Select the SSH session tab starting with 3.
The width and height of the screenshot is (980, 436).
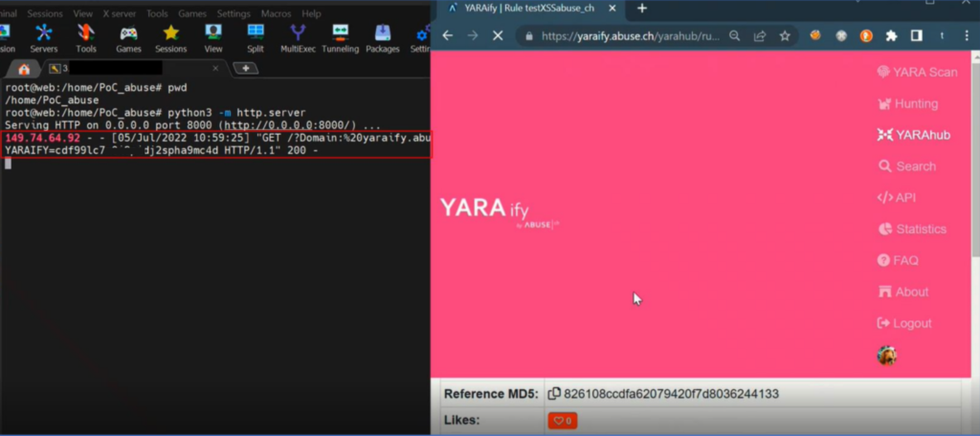131,68
